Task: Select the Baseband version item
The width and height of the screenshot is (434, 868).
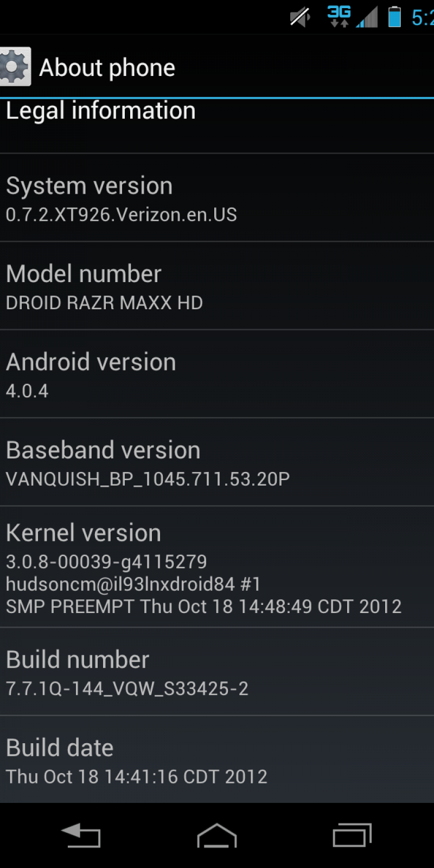Action: click(x=217, y=462)
